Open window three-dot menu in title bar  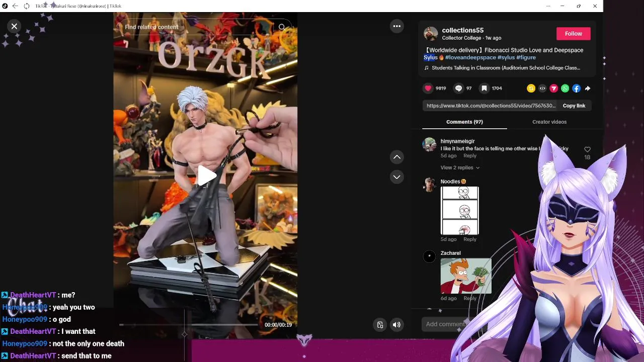548,6
